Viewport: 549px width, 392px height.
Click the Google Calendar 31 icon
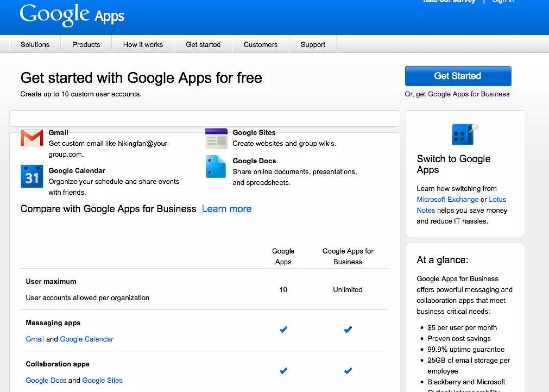pos(32,176)
